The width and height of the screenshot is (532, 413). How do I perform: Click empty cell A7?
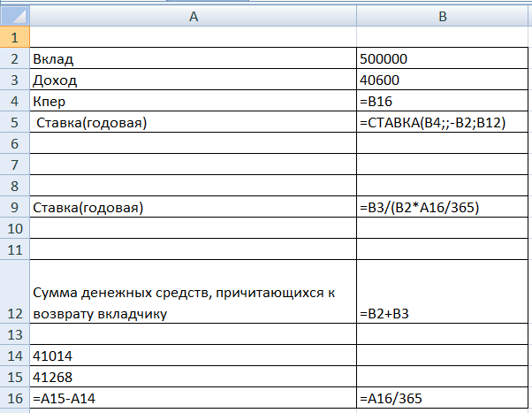point(193,164)
